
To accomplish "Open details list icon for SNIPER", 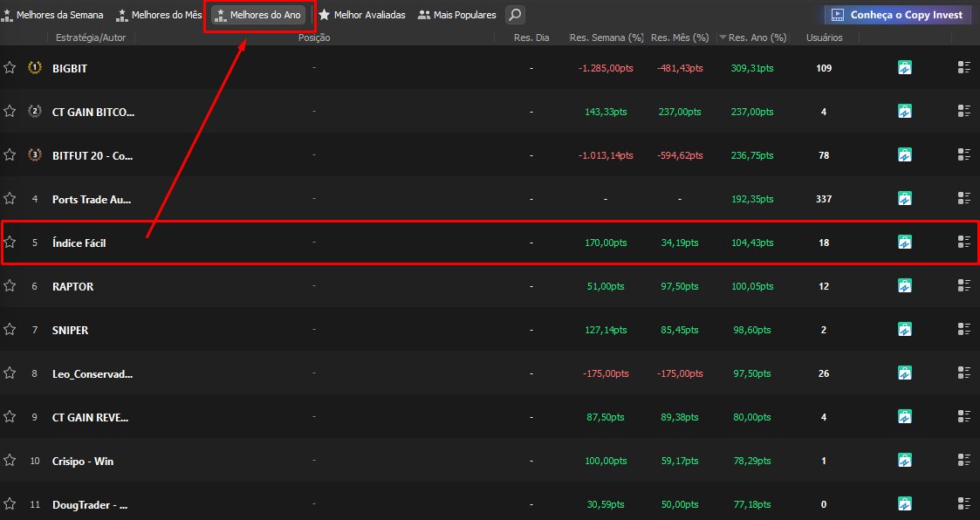I will (963, 329).
